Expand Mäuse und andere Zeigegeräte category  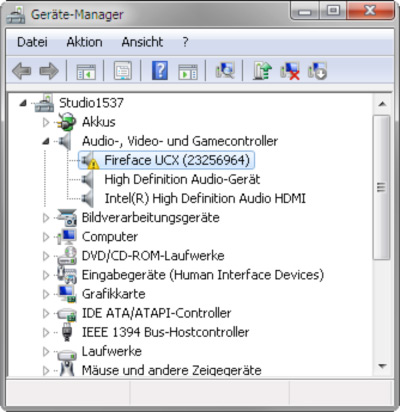coord(46,371)
